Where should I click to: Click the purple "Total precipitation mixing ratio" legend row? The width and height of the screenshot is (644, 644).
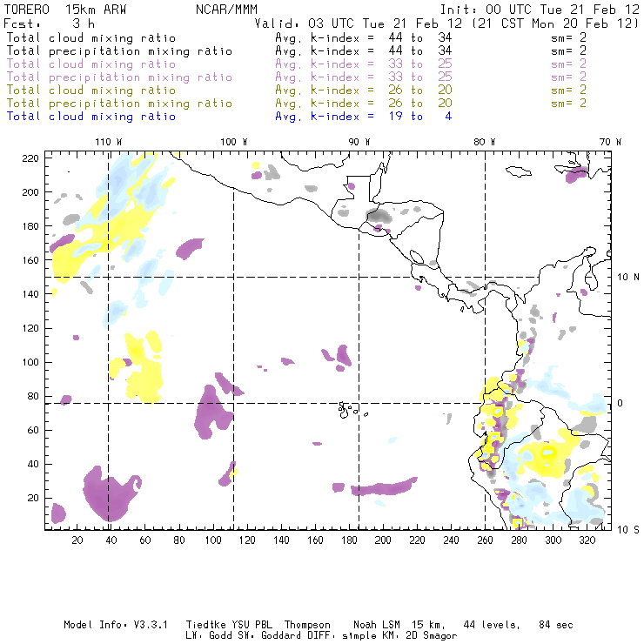tap(119, 77)
